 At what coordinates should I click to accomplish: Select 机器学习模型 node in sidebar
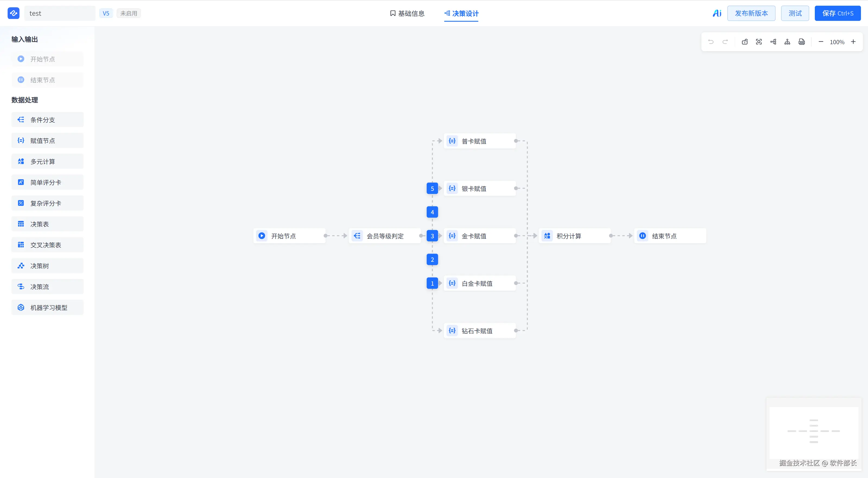[x=47, y=307]
